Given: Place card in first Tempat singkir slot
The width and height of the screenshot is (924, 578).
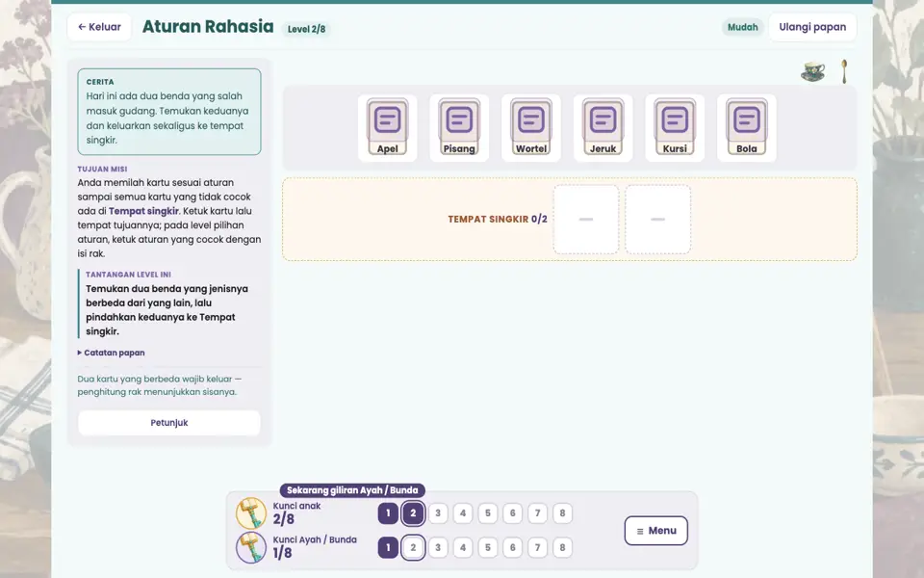Looking at the screenshot, I should (x=586, y=220).
